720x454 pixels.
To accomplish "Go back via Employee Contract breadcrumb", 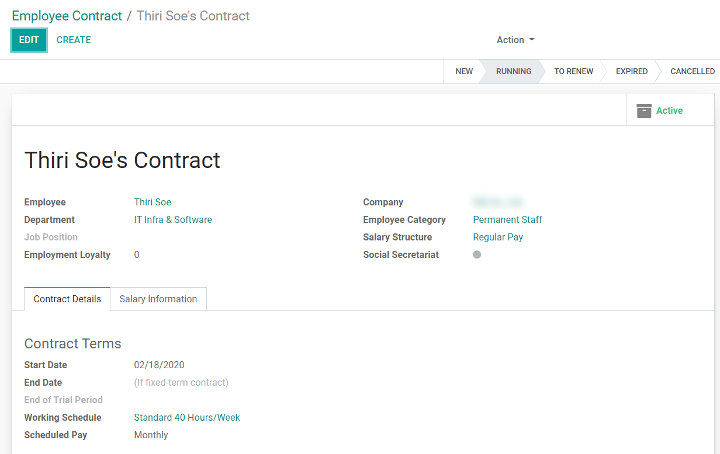I will pos(67,16).
